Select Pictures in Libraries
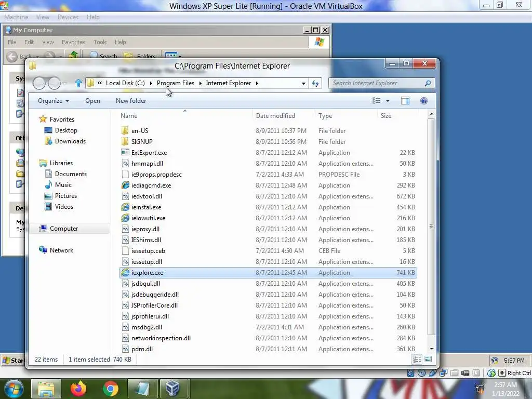Screen dimensions: 532x399 point(66,196)
